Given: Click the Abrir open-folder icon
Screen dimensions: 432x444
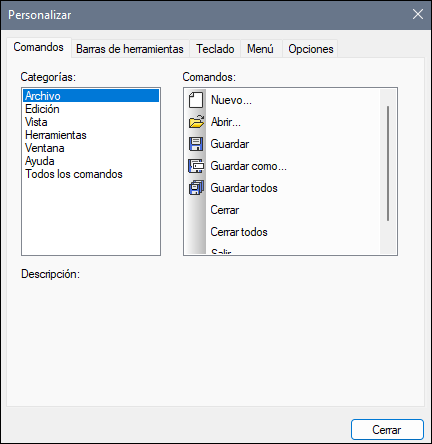Looking at the screenshot, I should [x=196, y=122].
